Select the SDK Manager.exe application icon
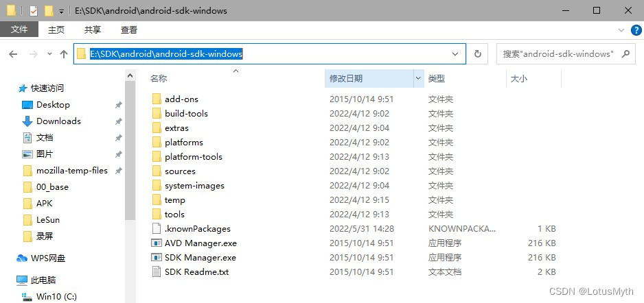 (157, 257)
